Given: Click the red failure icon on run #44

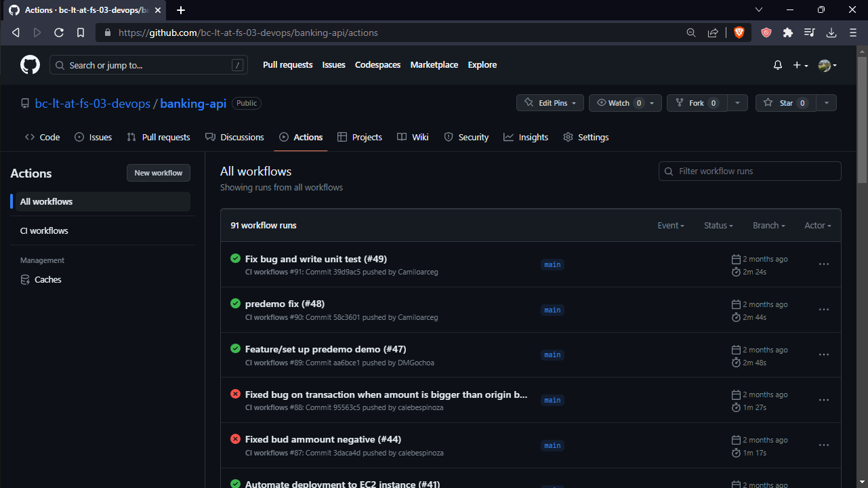Looking at the screenshot, I should [235, 439].
